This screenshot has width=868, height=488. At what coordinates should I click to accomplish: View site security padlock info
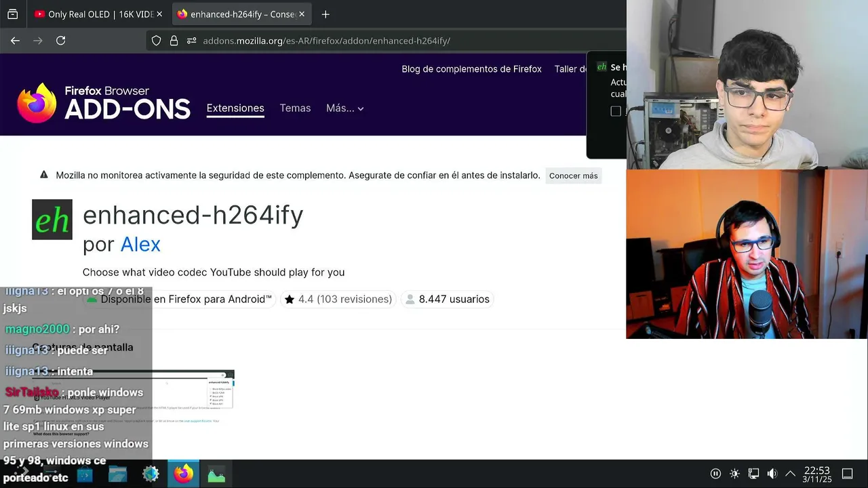click(174, 41)
